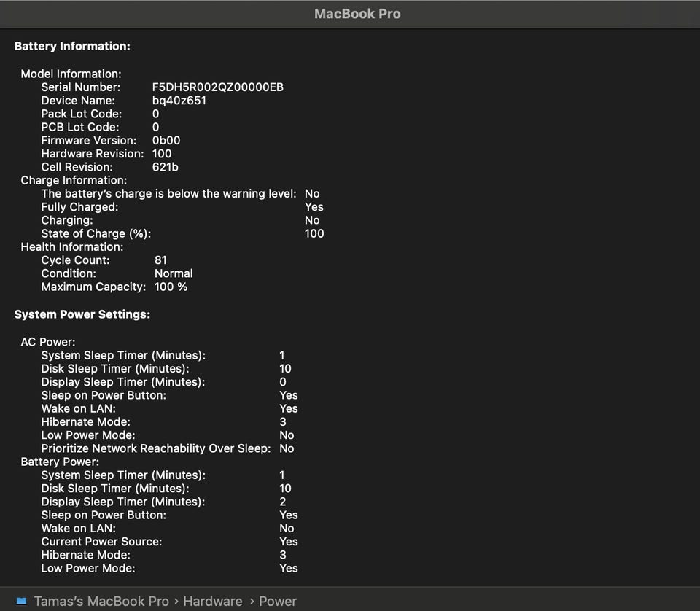
Task: Click the Health Information heading
Action: [x=72, y=247]
